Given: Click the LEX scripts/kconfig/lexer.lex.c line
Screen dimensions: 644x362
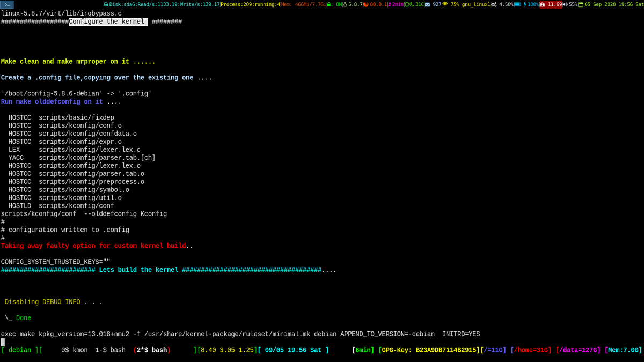Looking at the screenshot, I should pyautogui.click(x=75, y=150).
